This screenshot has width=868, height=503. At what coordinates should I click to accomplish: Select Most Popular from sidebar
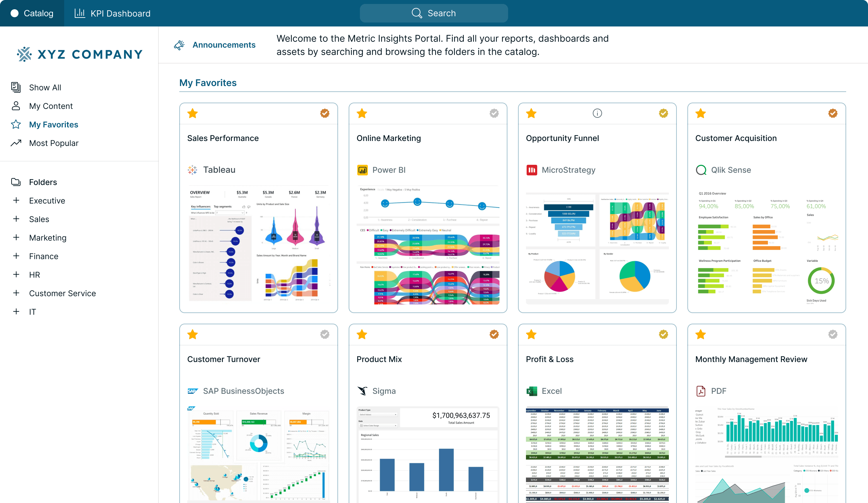pos(53,143)
